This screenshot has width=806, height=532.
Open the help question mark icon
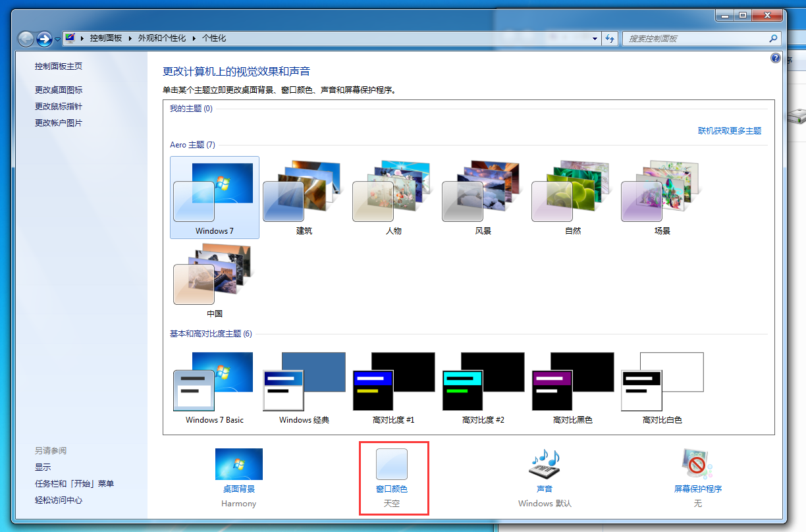pos(775,58)
